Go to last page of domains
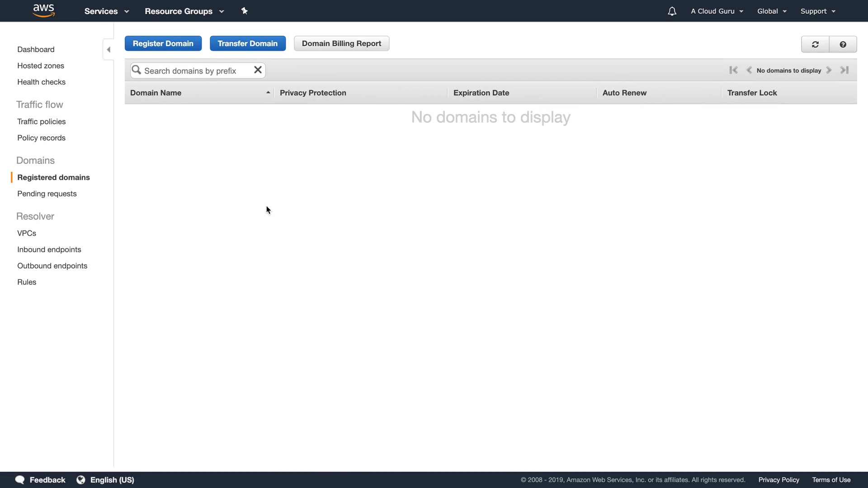The width and height of the screenshot is (868, 488). tap(844, 70)
